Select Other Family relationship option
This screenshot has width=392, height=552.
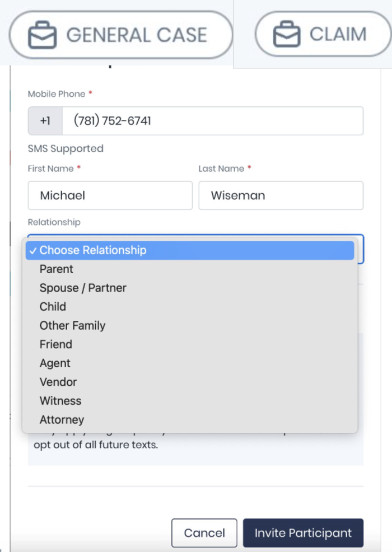click(x=72, y=326)
